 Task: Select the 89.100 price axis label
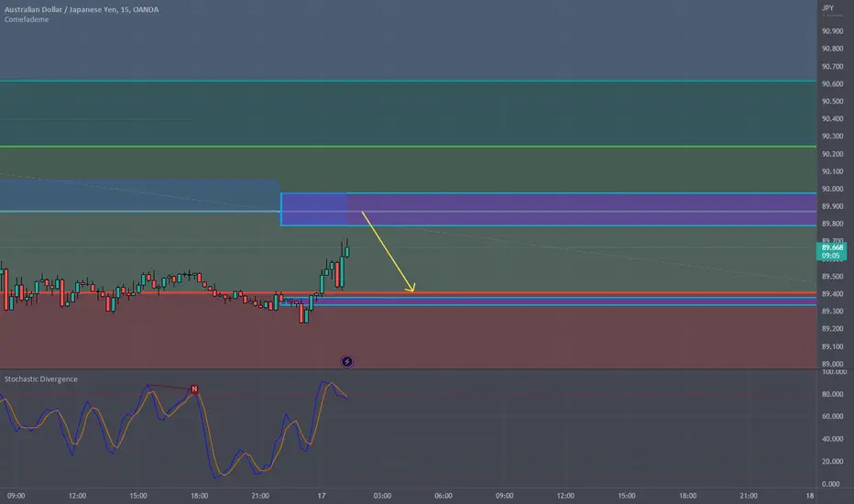click(x=832, y=346)
